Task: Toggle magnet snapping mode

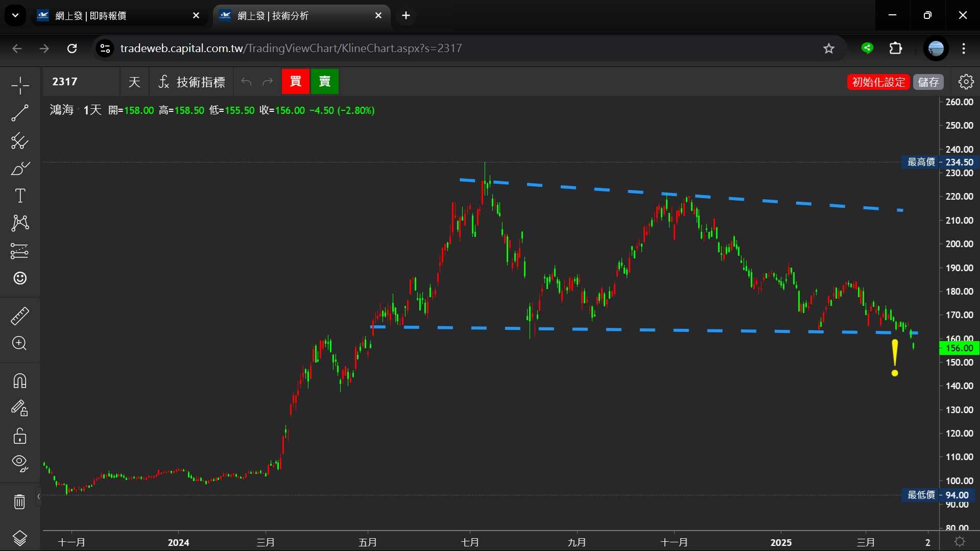Action: 20,381
